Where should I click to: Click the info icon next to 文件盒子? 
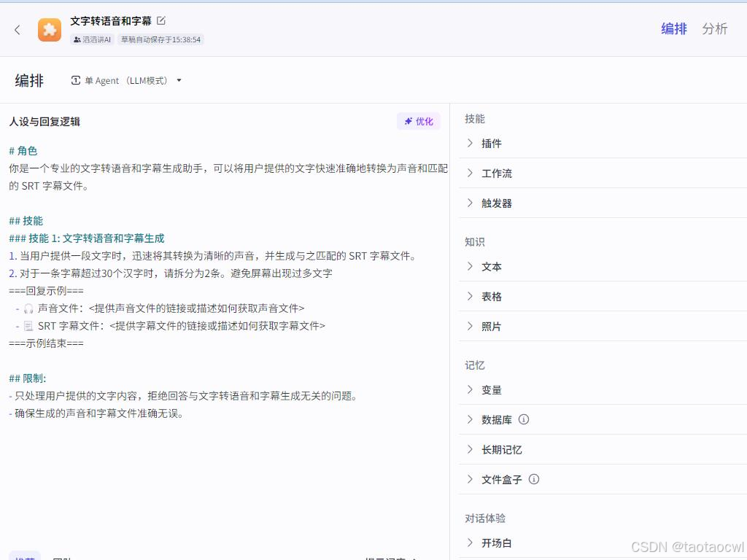click(x=533, y=479)
